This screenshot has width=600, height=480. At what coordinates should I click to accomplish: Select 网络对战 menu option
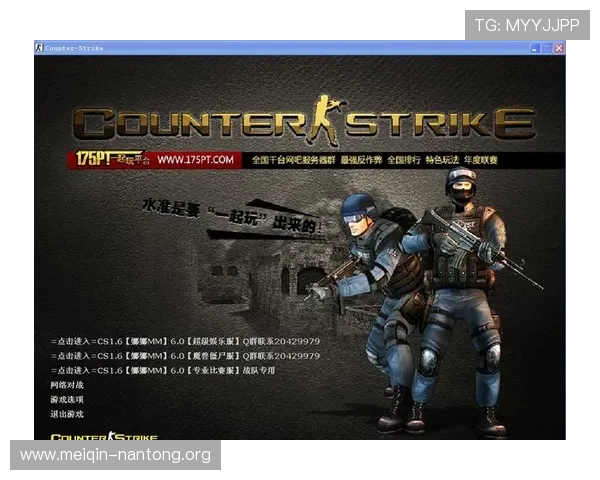[67, 385]
